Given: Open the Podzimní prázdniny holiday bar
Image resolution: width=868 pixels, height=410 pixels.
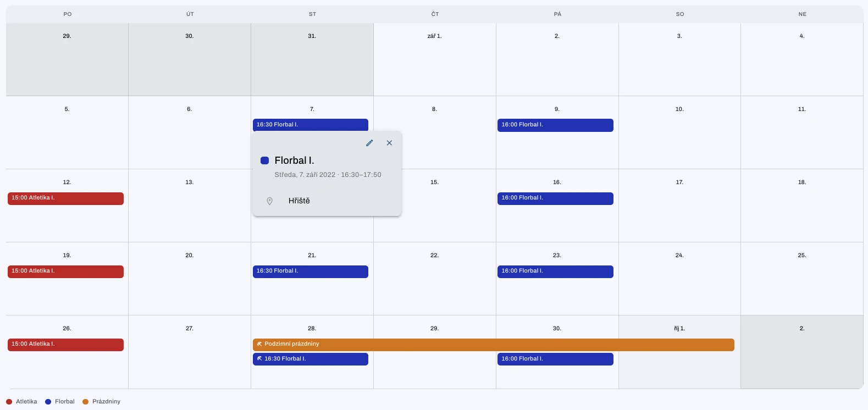Looking at the screenshot, I should tap(494, 345).
